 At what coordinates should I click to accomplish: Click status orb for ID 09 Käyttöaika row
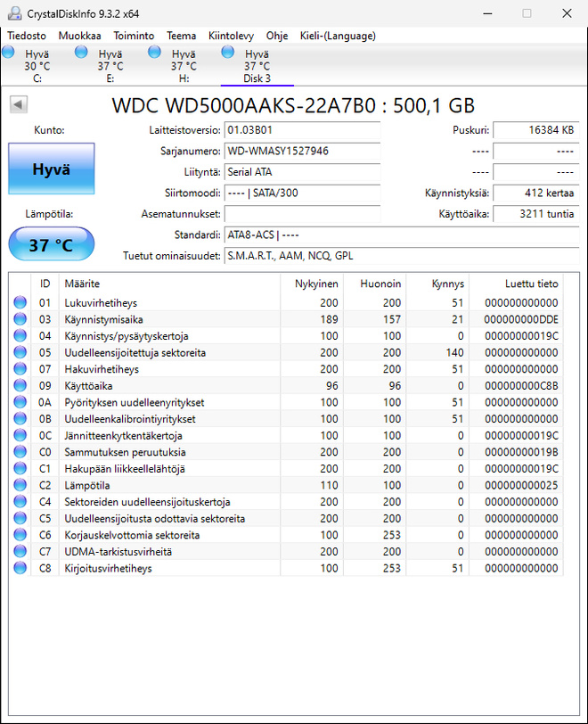(20, 385)
